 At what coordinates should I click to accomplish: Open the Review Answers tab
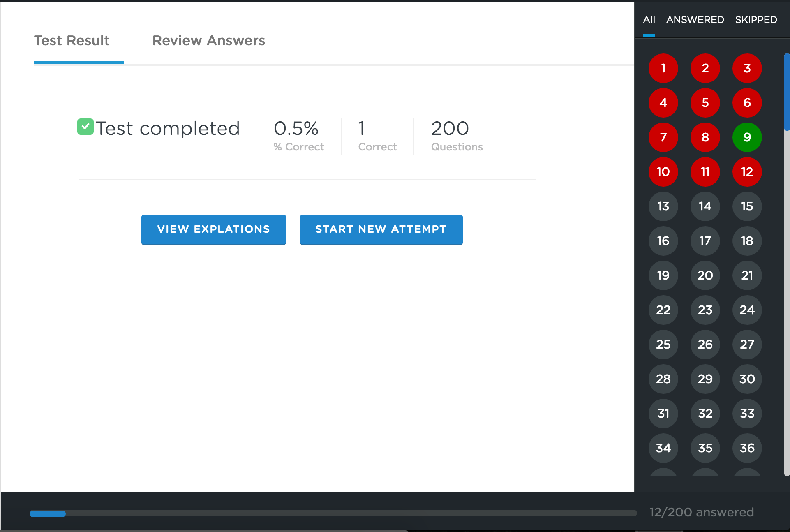209,40
